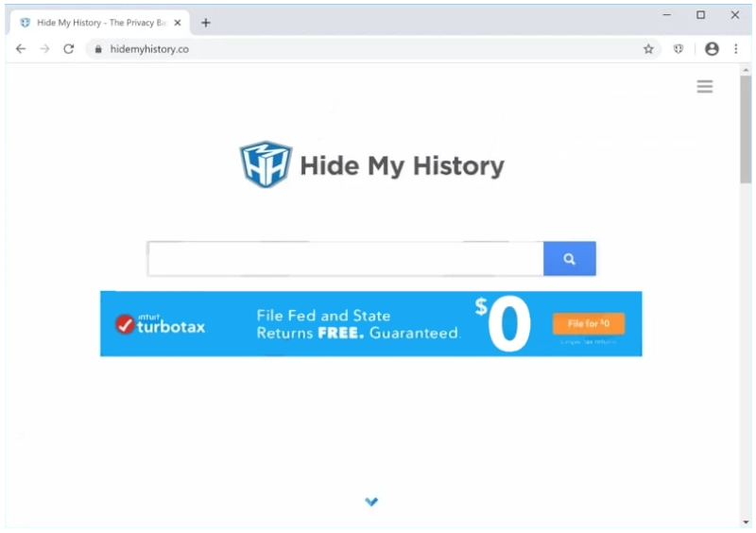The height and width of the screenshot is (533, 756).
Task: Go back to the previous page
Action: click(21, 49)
